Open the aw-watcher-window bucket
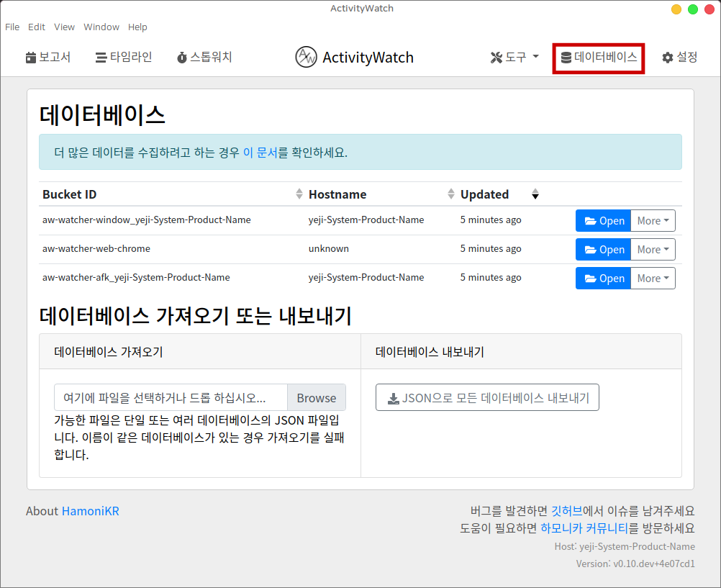The width and height of the screenshot is (721, 588). click(603, 221)
